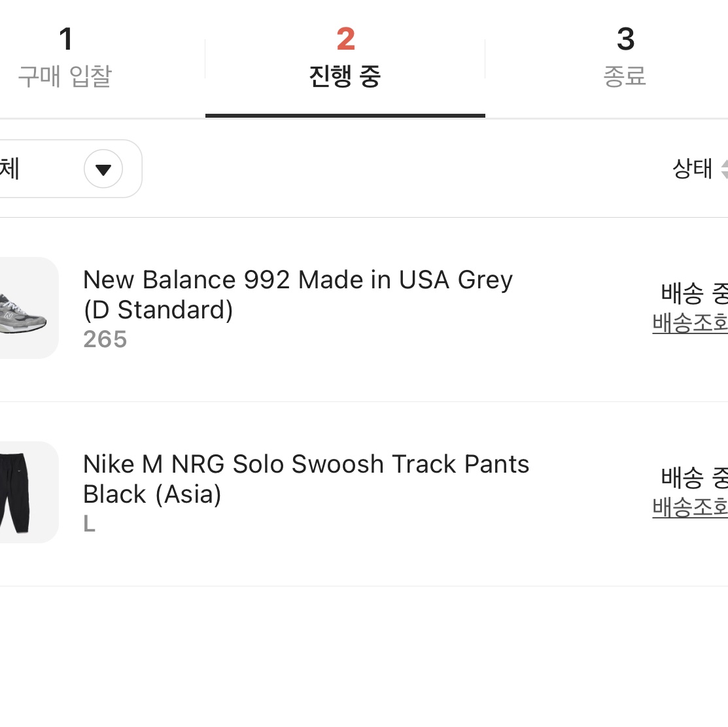The image size is (728, 727).
Task: Open New Balance 992 Made in USA Grey item
Action: [298, 295]
